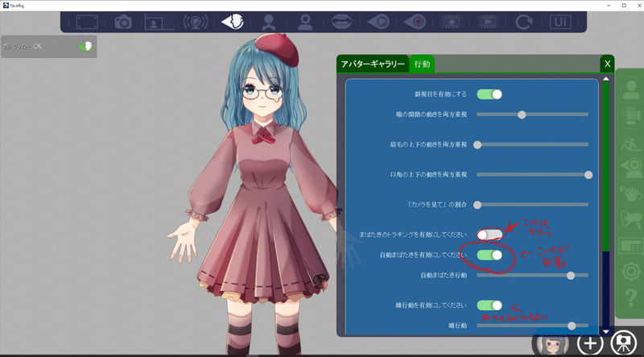
Task: Click the green scrollbar thumb in panel
Action: click(x=606, y=167)
